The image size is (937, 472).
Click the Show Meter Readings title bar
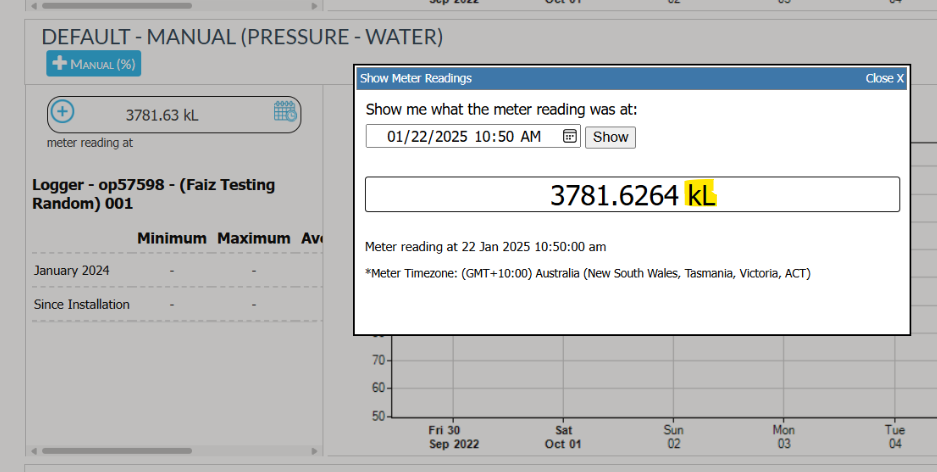point(600,78)
